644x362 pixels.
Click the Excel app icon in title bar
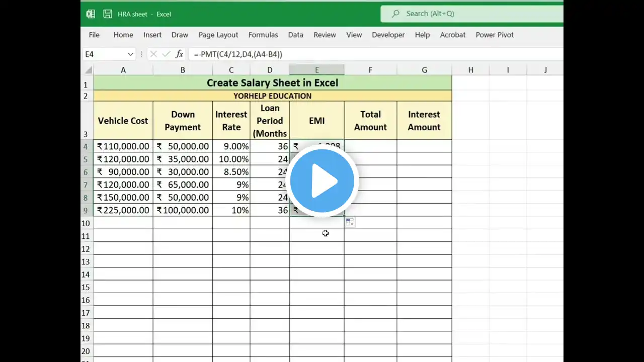[91, 14]
